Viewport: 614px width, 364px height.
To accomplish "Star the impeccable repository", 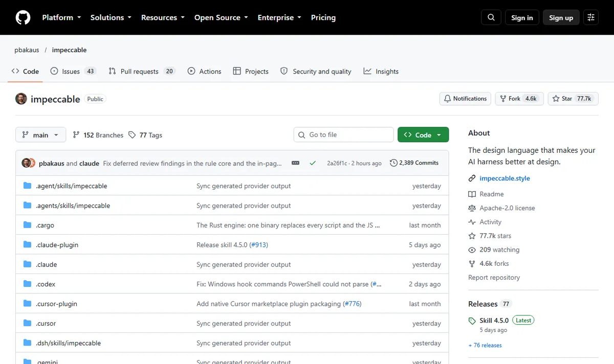I will pos(573,99).
